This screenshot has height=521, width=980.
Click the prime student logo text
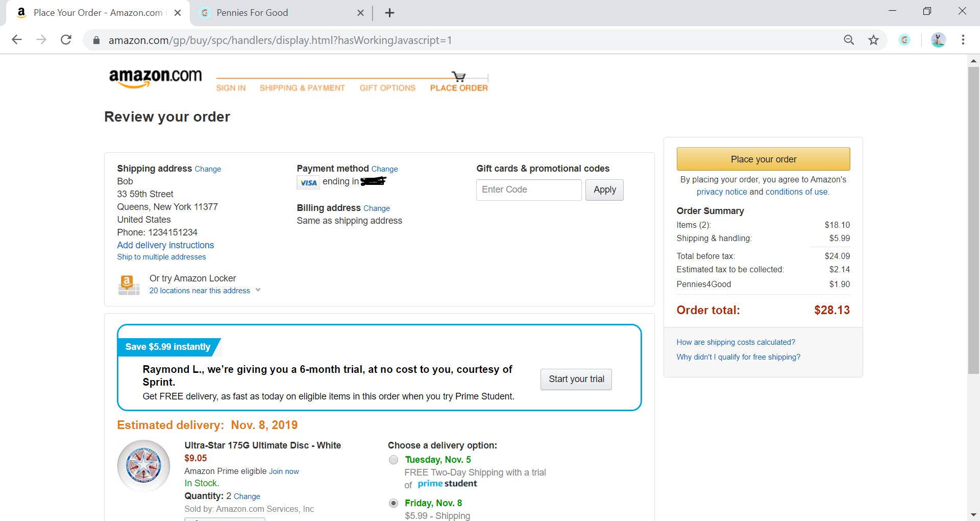coord(447,484)
